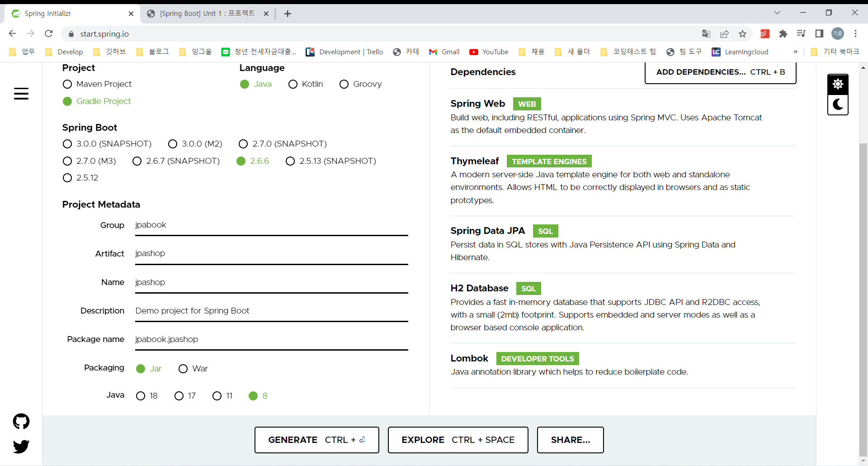Open the 기타 북마크 folder

835,52
